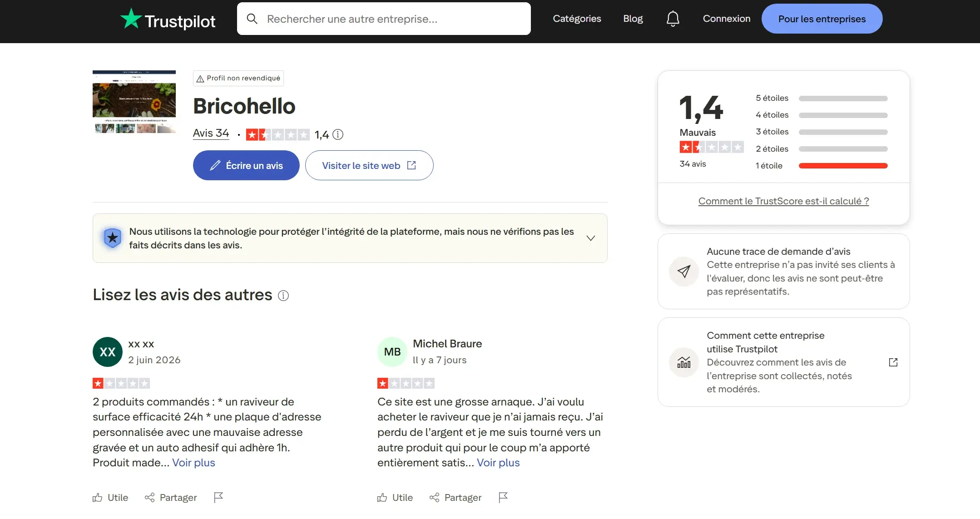Screen dimensions: 980x519
Task: Open the Catégories menu
Action: (577, 19)
